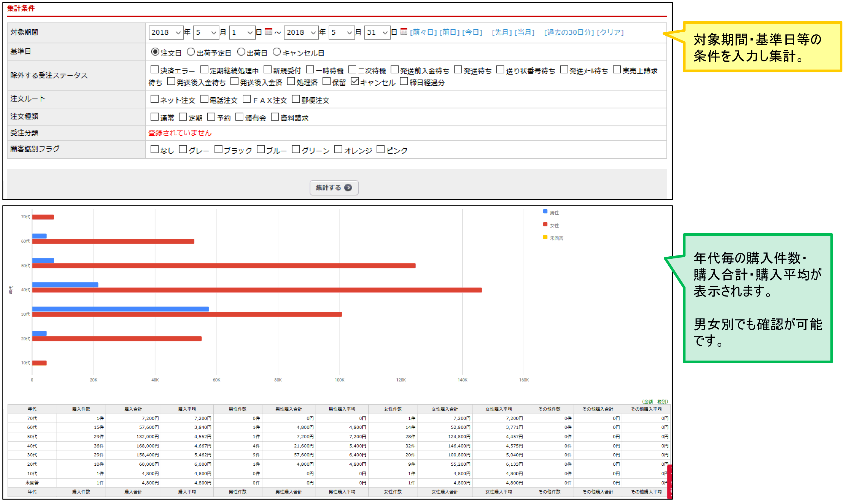Click the 今日 quick date link
Image resolution: width=846 pixels, height=504 pixels.
(x=472, y=32)
